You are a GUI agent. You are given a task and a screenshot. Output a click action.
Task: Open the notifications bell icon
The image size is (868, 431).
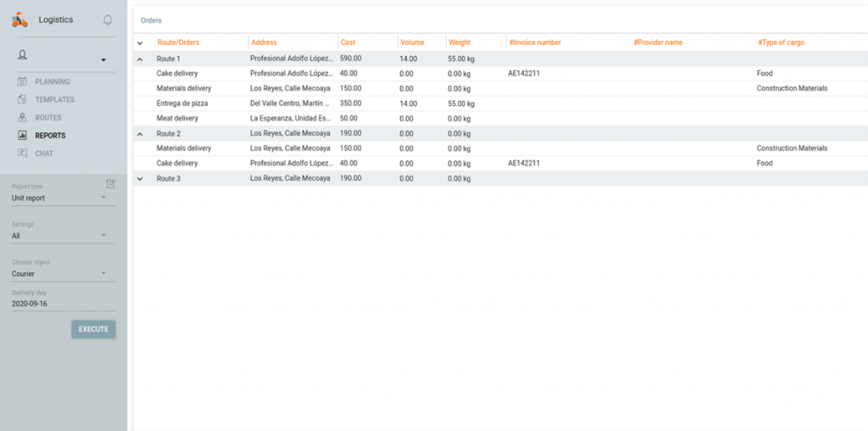coord(108,20)
